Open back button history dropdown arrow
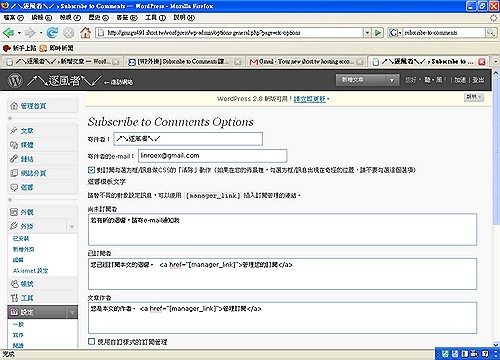Screen dimensions: 500x360 (19, 33)
